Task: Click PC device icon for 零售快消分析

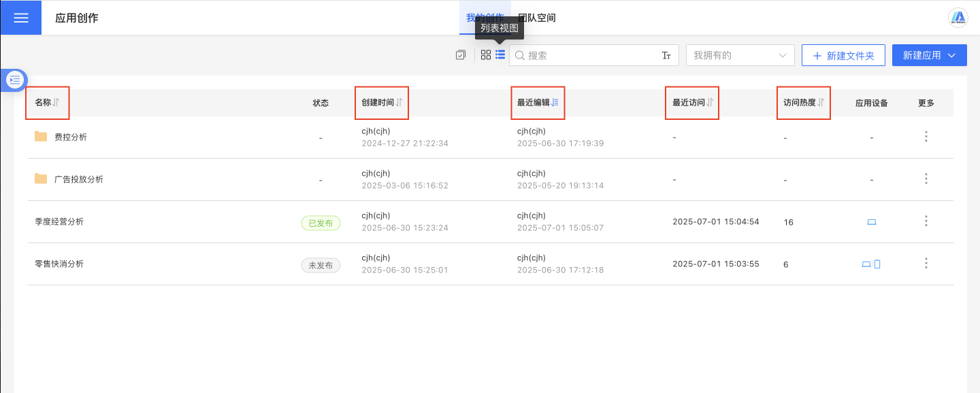Action: [866, 264]
